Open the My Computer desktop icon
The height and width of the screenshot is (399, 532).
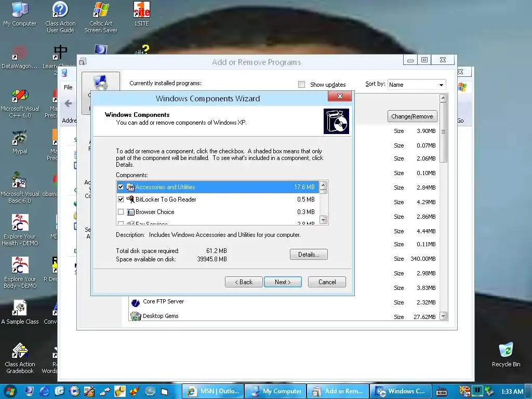pyautogui.click(x=20, y=14)
